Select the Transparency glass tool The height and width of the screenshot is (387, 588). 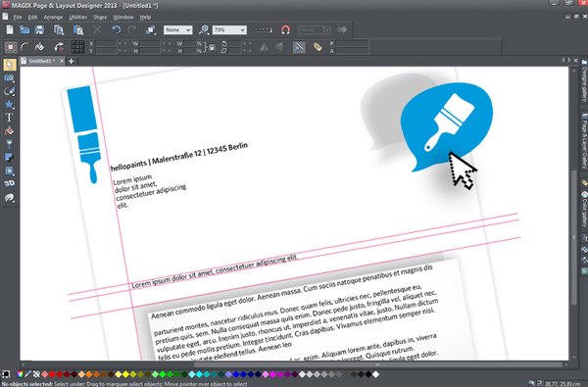pos(9,144)
